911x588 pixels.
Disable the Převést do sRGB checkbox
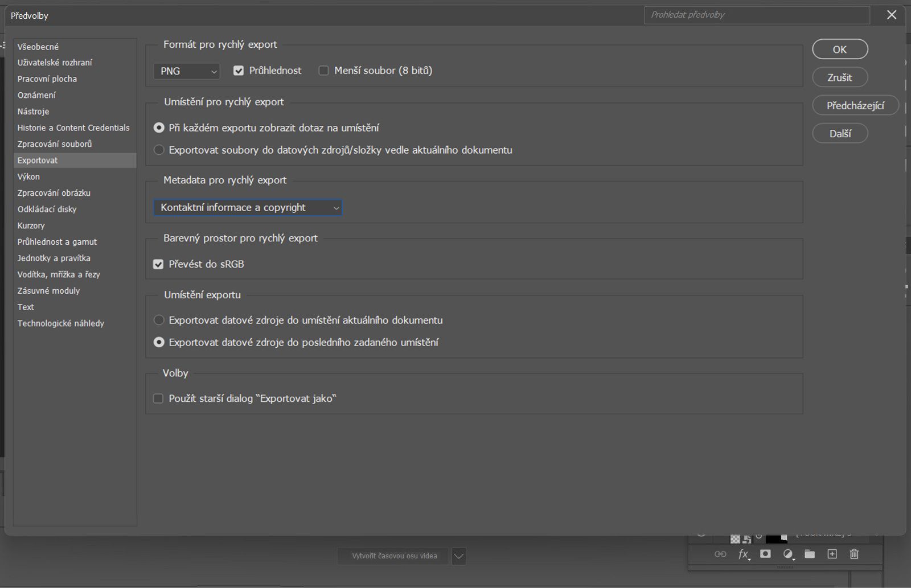(x=158, y=264)
